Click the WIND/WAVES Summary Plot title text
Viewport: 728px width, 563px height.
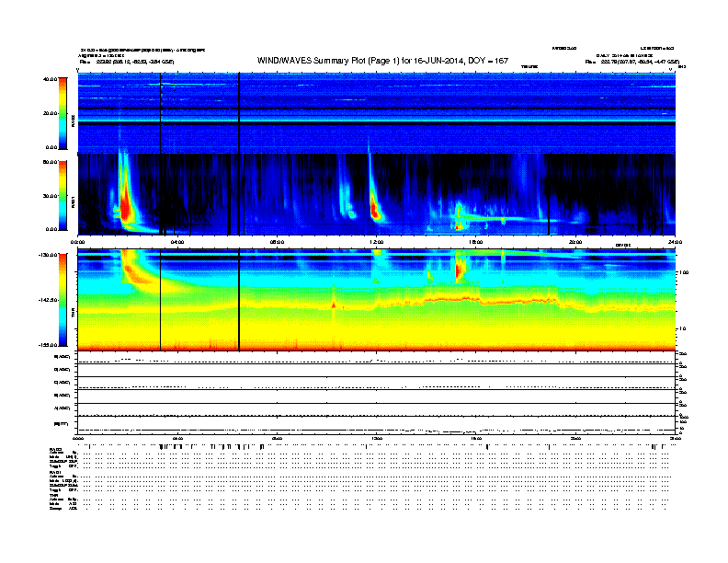(382, 61)
